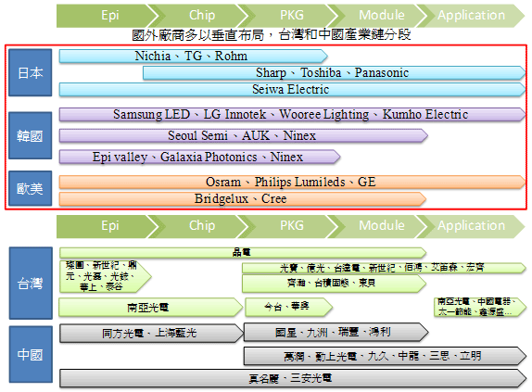This screenshot has height=392, width=532.
Task: Click the 今台、華興 arrow bar
Action: click(x=289, y=308)
